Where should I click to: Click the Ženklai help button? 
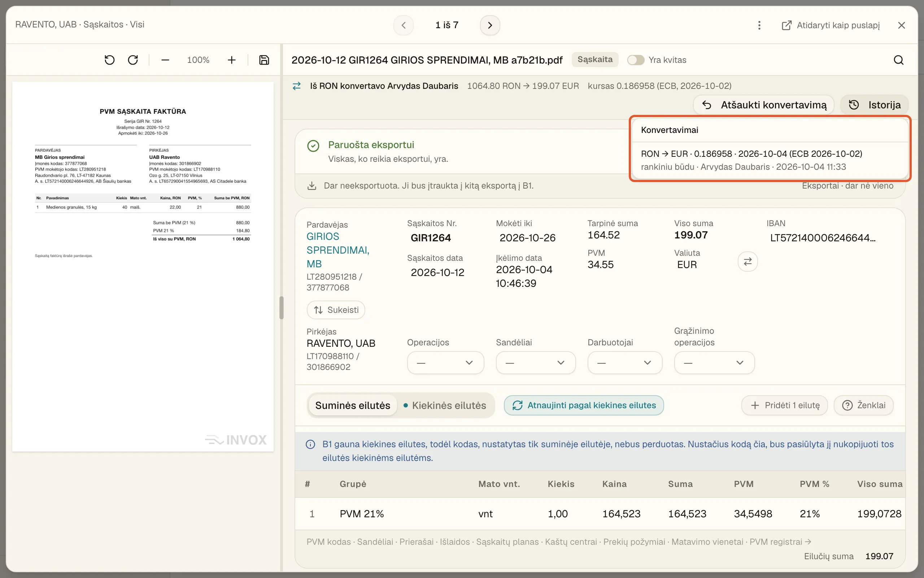click(x=864, y=405)
